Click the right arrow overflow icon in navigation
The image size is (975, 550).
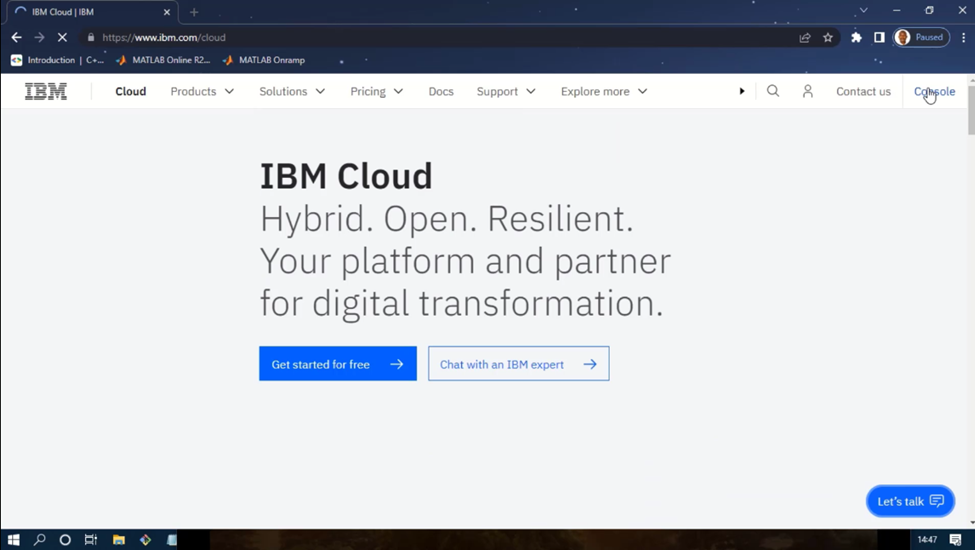click(742, 91)
